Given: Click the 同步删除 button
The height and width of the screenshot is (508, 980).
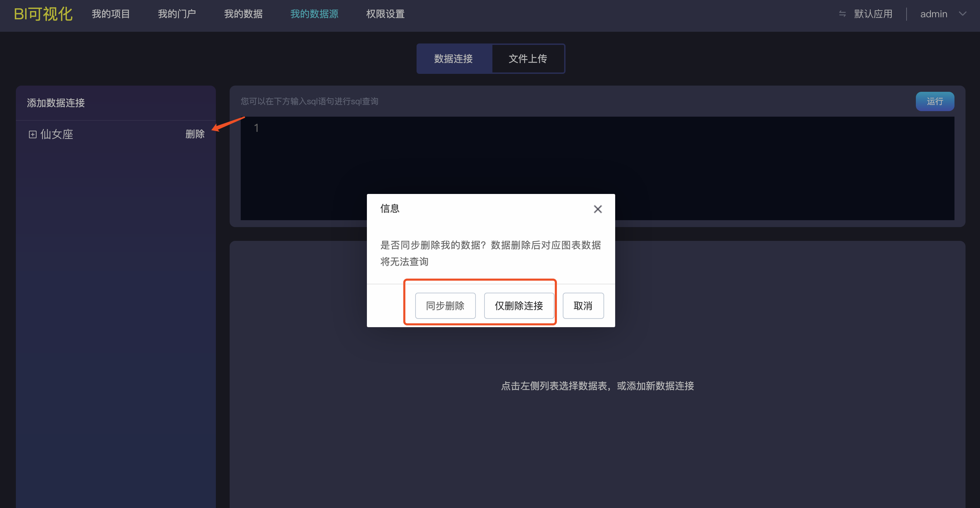Looking at the screenshot, I should (x=445, y=305).
